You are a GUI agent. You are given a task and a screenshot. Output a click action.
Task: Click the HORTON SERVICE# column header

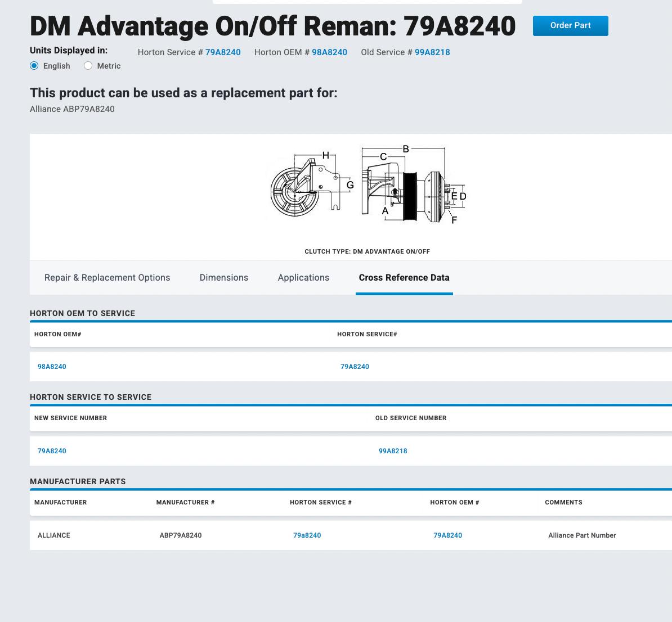368,334
